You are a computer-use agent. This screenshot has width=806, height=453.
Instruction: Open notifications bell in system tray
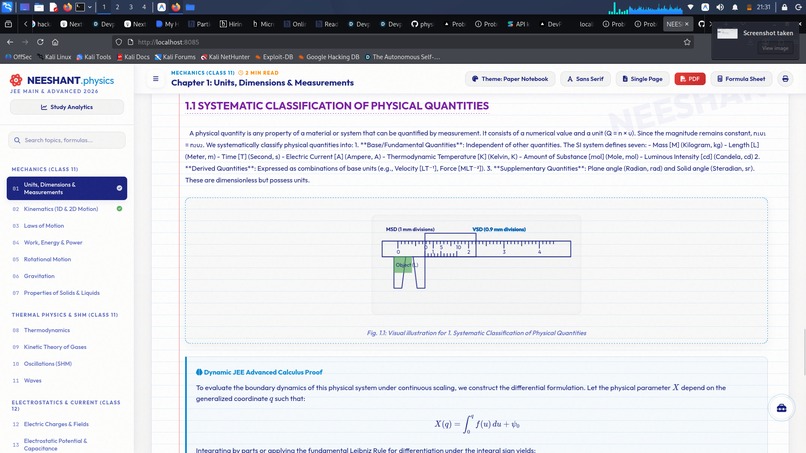[735, 7]
